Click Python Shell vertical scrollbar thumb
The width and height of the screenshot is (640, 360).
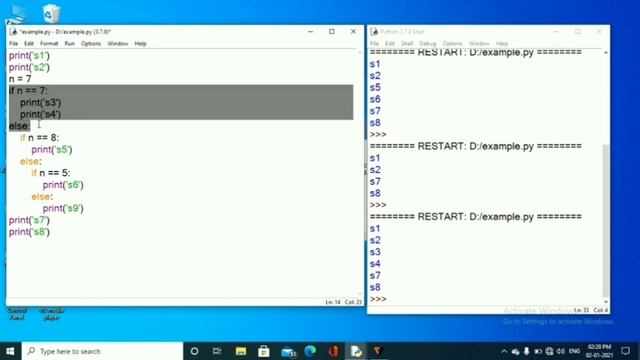606,220
